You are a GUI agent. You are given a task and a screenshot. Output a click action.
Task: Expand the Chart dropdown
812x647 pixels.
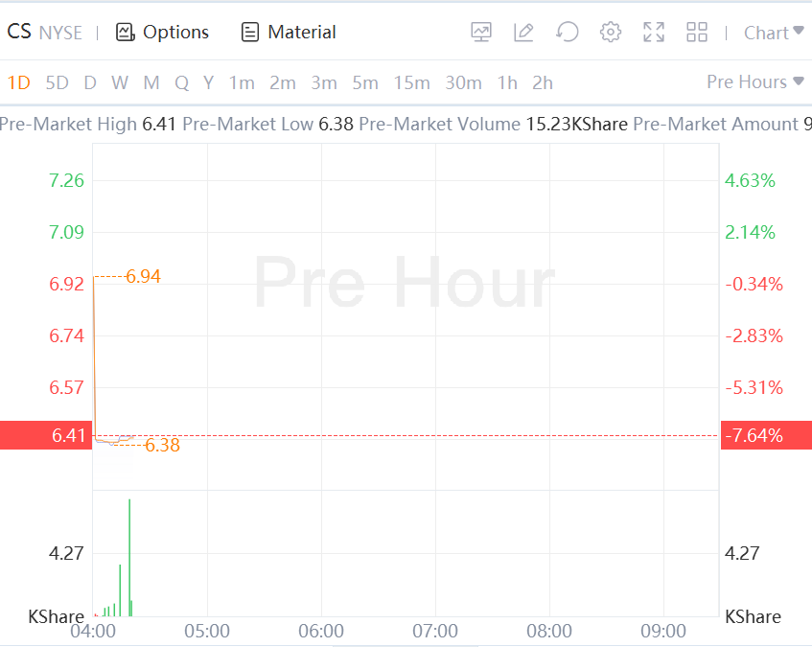tap(773, 33)
